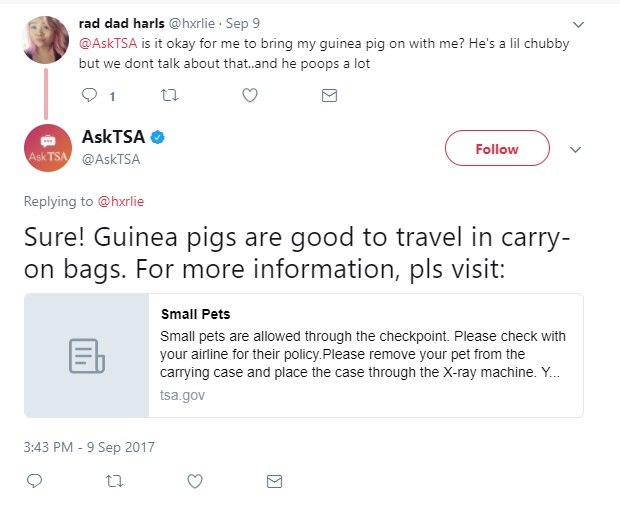Like the original hxrlie tweet
Viewport: 620px width, 512px height.
(x=250, y=96)
